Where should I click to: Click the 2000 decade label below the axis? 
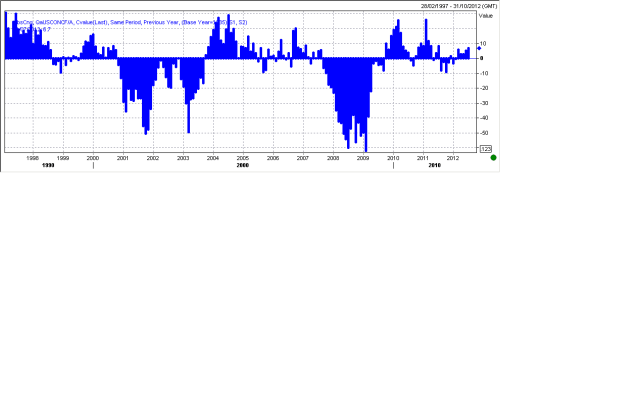tap(242, 166)
